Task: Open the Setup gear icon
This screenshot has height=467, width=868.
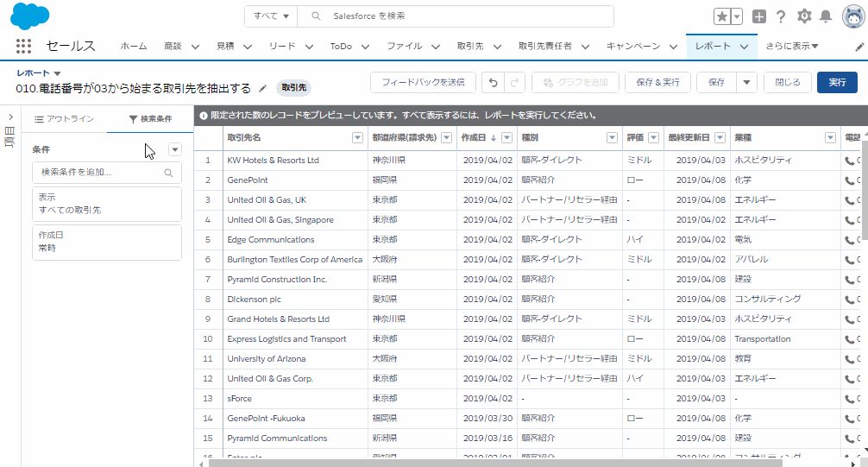Action: coord(804,16)
